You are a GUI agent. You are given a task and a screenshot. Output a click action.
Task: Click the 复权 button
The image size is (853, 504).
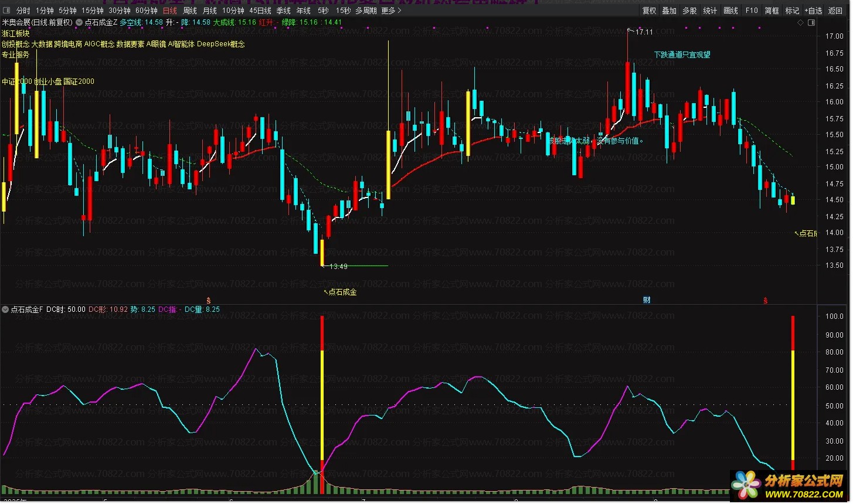(649, 11)
